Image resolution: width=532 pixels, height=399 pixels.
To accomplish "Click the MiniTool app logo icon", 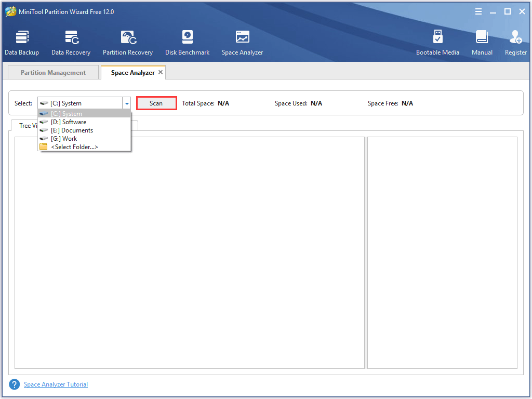I will point(10,11).
